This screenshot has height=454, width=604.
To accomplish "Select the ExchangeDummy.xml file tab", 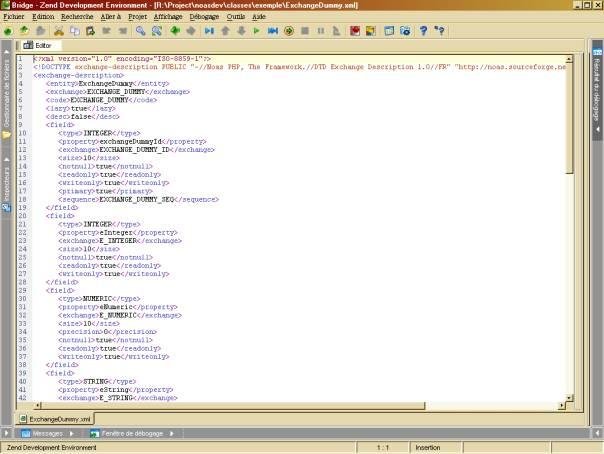I will (55, 419).
